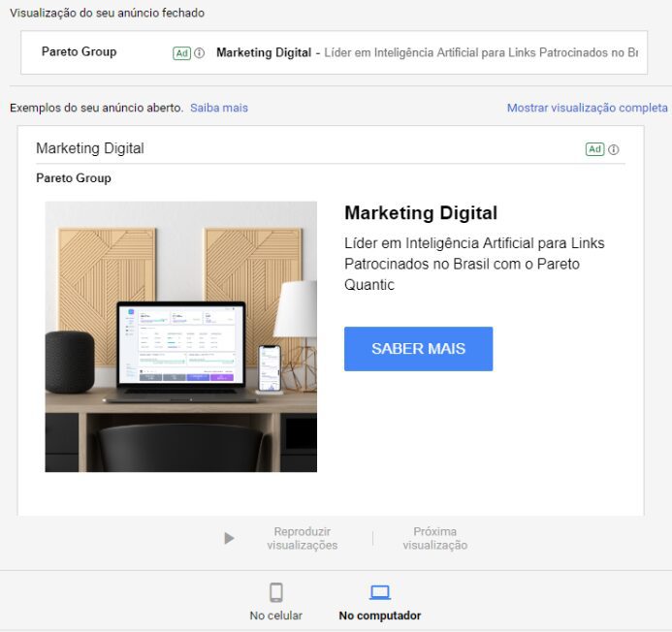
Task: Click the mobile phone icon
Action: click(276, 592)
